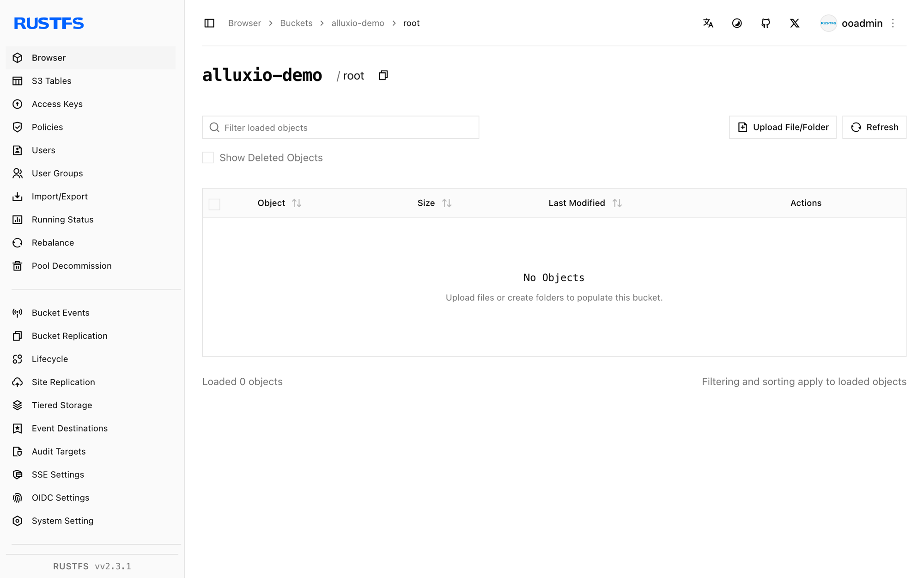924x578 pixels.
Task: Select Browser in the sidebar
Action: 91,58
